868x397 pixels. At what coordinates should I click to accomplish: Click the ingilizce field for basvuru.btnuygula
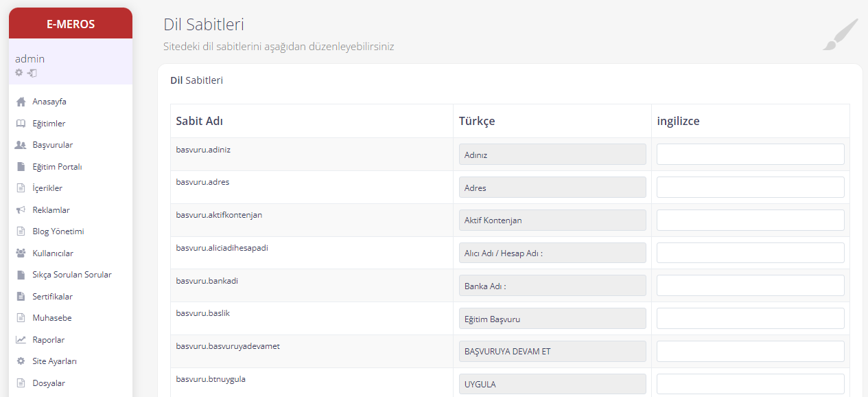[x=751, y=384]
